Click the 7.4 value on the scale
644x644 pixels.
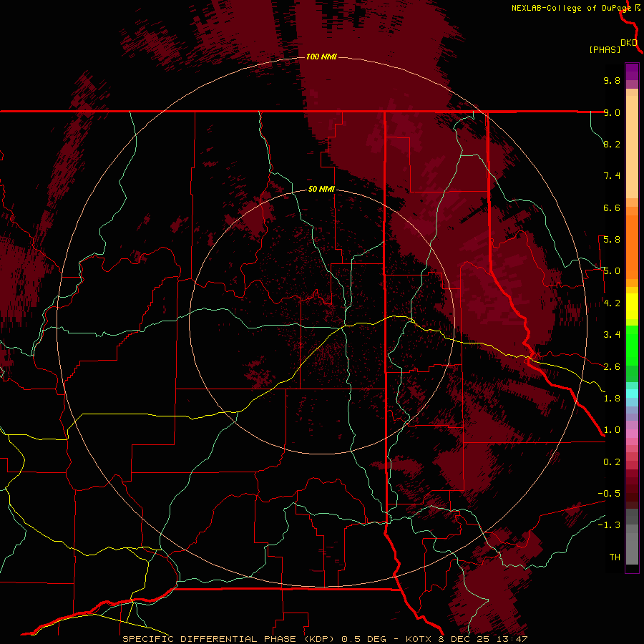click(x=612, y=176)
